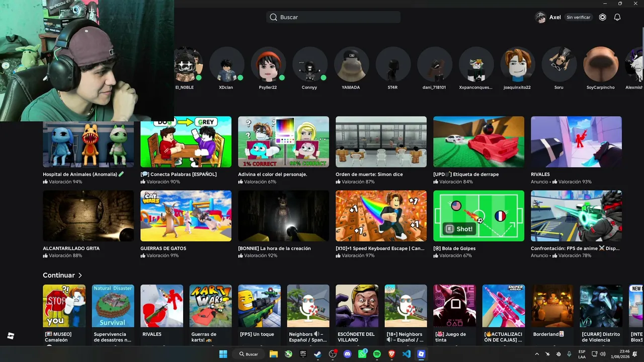
Task: Open WhatsApp from the taskbar
Action: click(362, 354)
